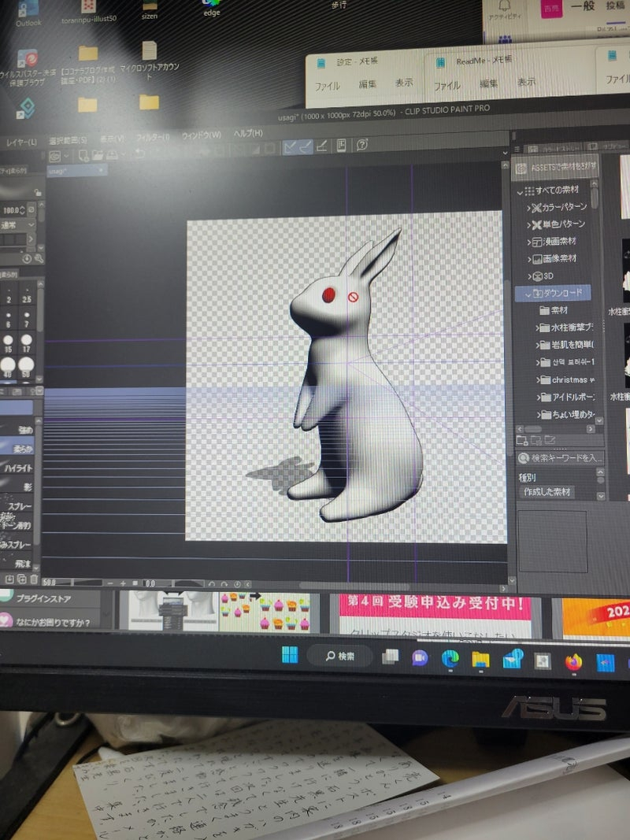Screen dimensions: 630x840
Task: Collapse the すべての素材 tree node
Action: 520,192
